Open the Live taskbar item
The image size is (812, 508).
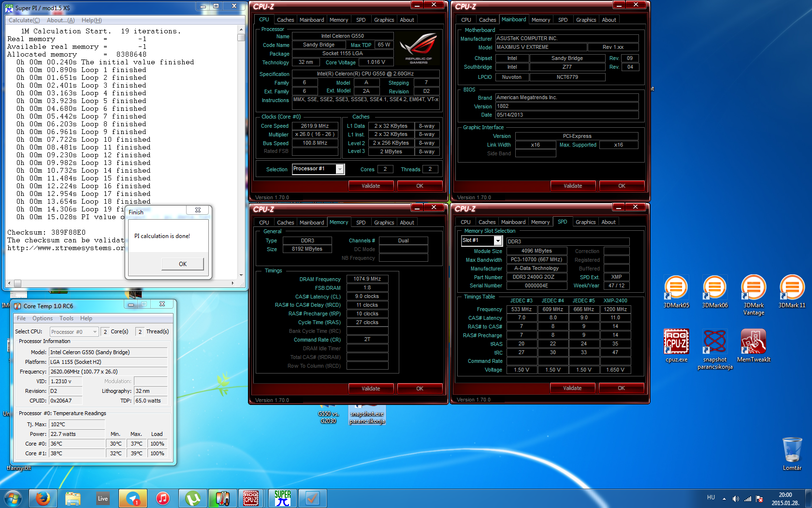[103, 498]
